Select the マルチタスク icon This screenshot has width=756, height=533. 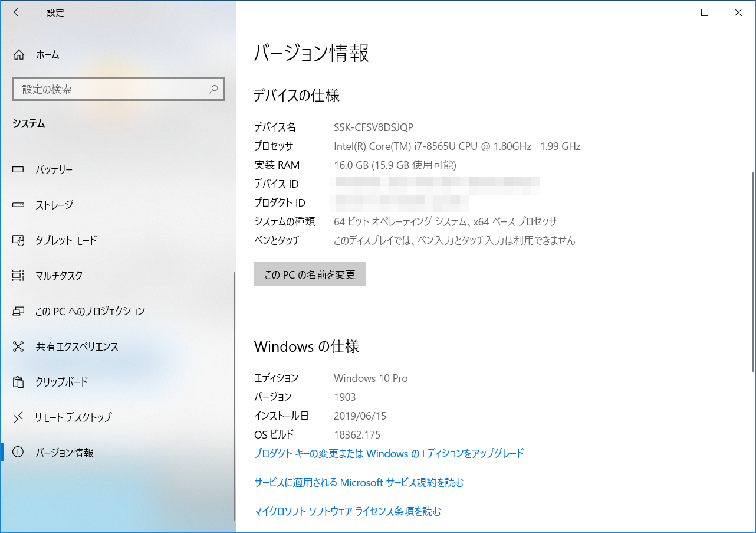pyautogui.click(x=19, y=276)
